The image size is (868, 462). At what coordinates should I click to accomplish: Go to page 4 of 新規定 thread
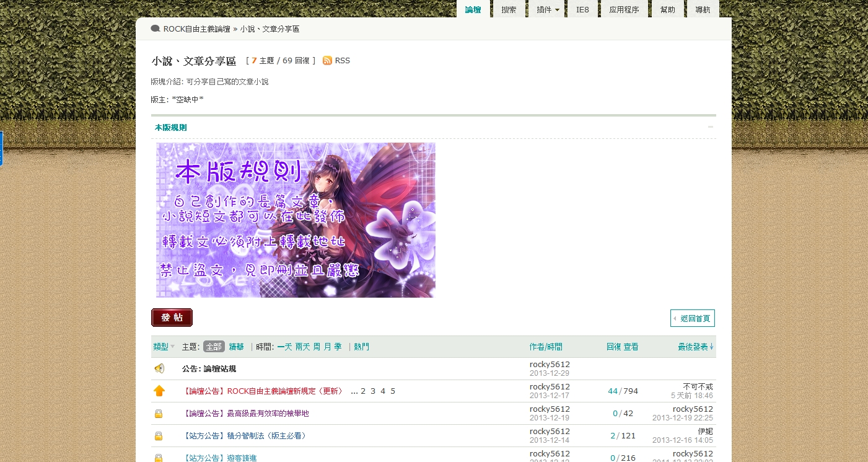[383, 391]
